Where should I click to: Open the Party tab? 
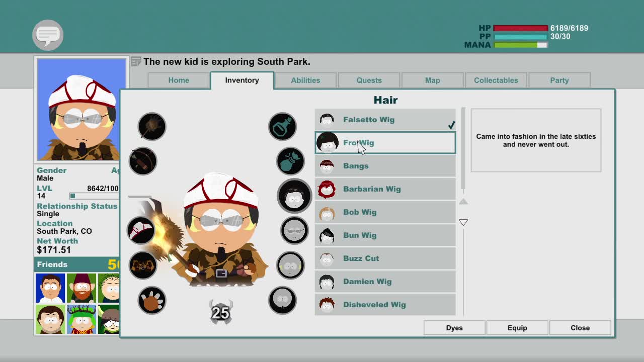click(x=559, y=80)
